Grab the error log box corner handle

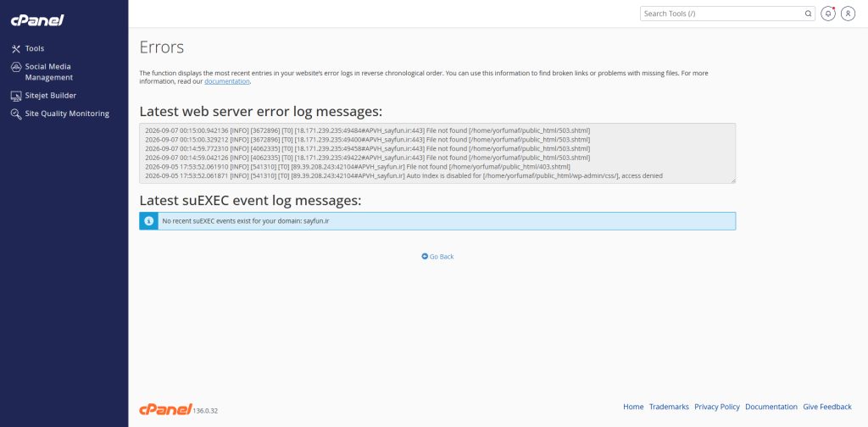(x=733, y=180)
